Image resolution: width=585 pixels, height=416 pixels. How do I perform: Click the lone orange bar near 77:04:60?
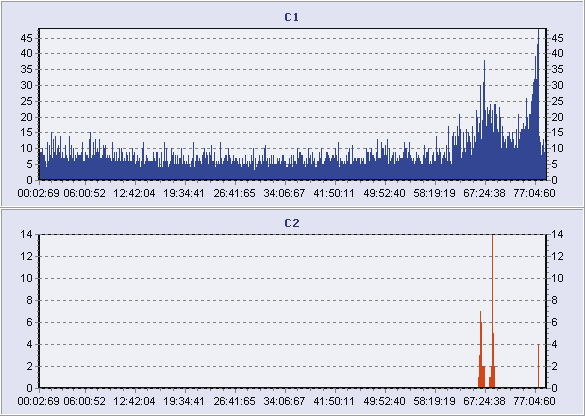[538, 366]
